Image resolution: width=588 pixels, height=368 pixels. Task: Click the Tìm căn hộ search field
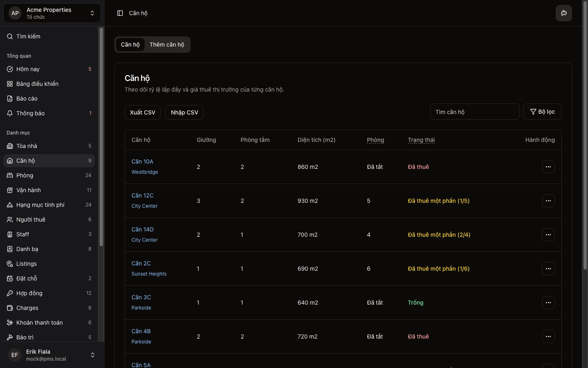click(x=474, y=112)
